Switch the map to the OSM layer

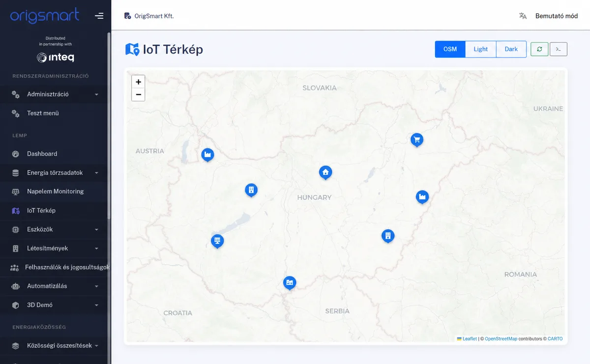[450, 49]
